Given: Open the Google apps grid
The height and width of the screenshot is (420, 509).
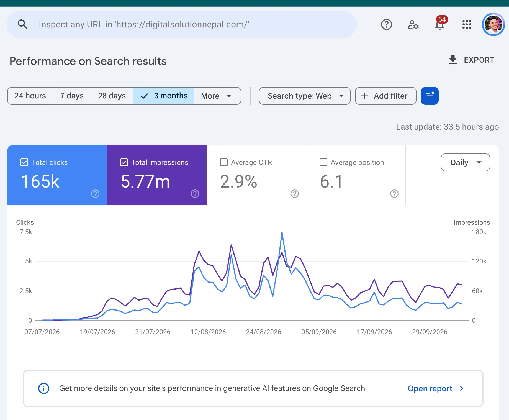Looking at the screenshot, I should pyautogui.click(x=467, y=24).
